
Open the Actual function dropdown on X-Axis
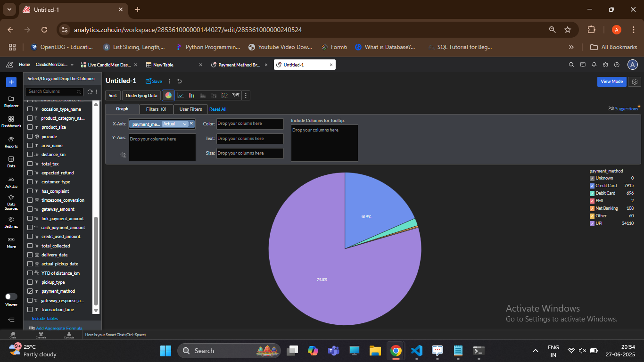pyautogui.click(x=175, y=124)
